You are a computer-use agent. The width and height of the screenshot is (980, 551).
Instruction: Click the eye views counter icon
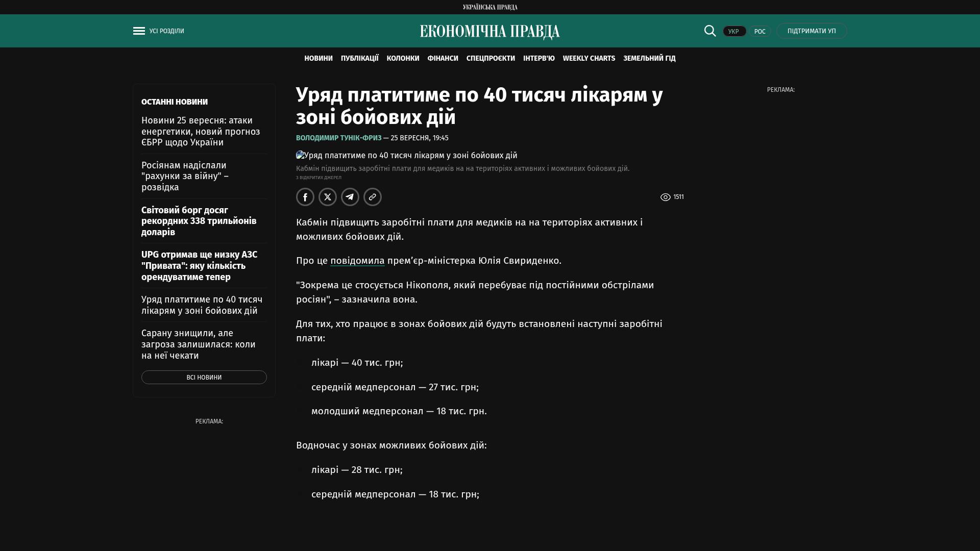point(666,197)
